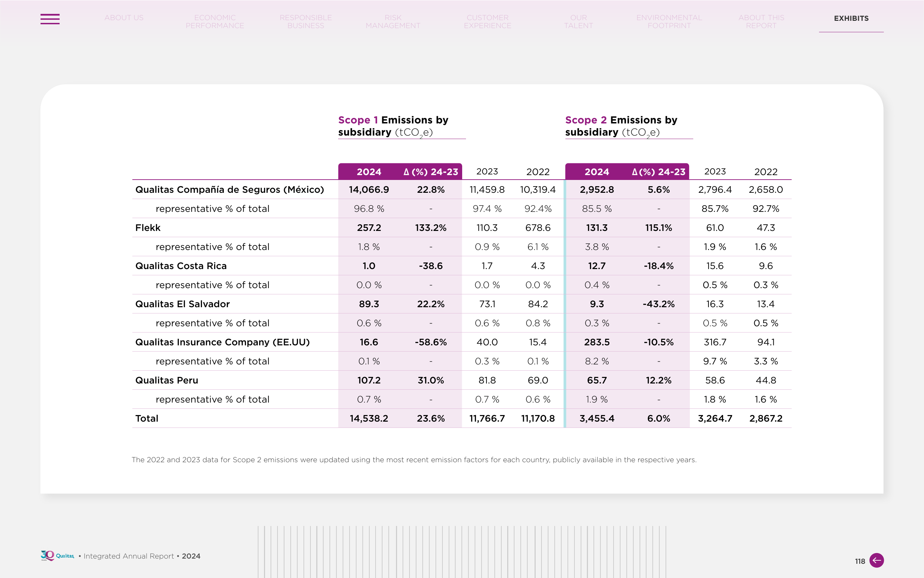The image size is (924, 578).
Task: Go to Economic Performance section
Action: point(215,22)
